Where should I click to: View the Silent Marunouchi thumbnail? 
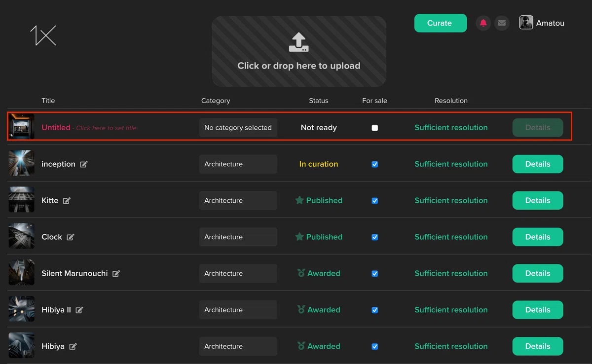22,273
